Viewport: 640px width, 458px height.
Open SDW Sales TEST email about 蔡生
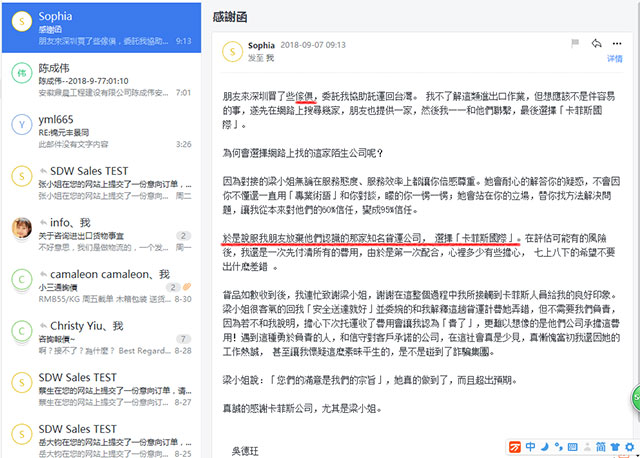coord(101,389)
